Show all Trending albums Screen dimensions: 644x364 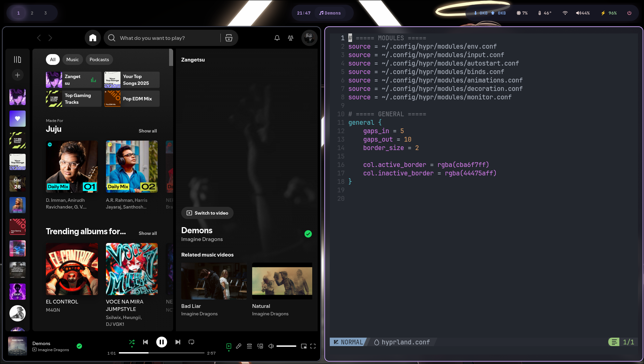coord(147,233)
